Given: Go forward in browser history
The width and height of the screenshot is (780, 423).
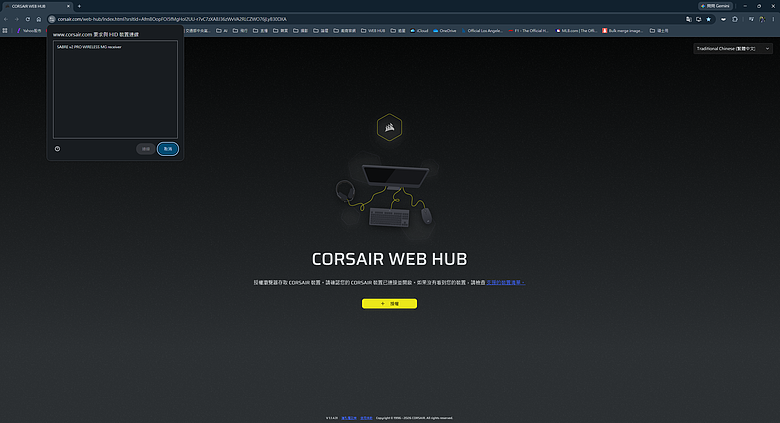Looking at the screenshot, I should point(16,19).
